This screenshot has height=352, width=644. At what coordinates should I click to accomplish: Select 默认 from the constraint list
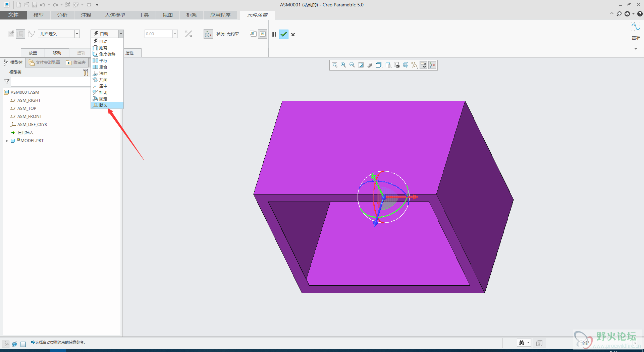tap(103, 105)
